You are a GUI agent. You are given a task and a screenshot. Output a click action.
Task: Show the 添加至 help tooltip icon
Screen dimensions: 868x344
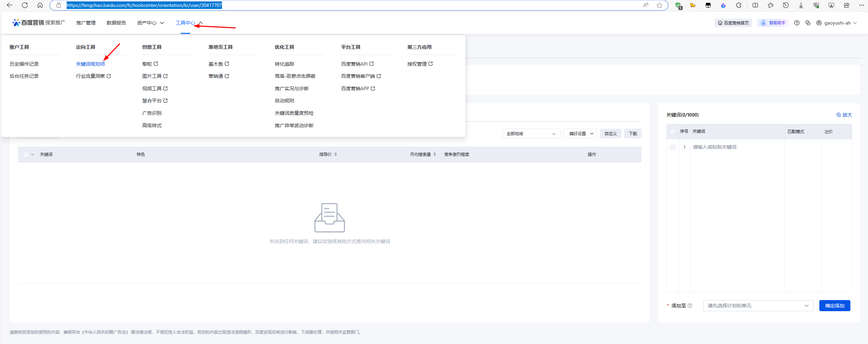coord(690,306)
